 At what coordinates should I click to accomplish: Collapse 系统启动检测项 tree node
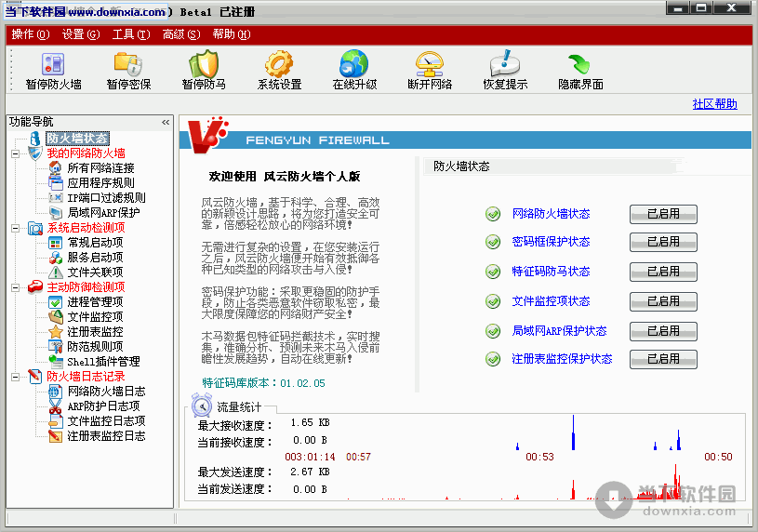click(16, 228)
